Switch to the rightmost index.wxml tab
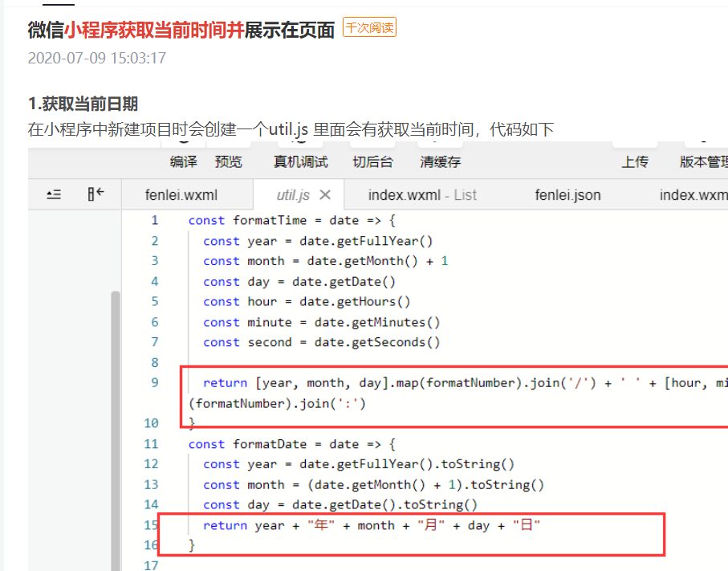The height and width of the screenshot is (571, 728). [693, 194]
